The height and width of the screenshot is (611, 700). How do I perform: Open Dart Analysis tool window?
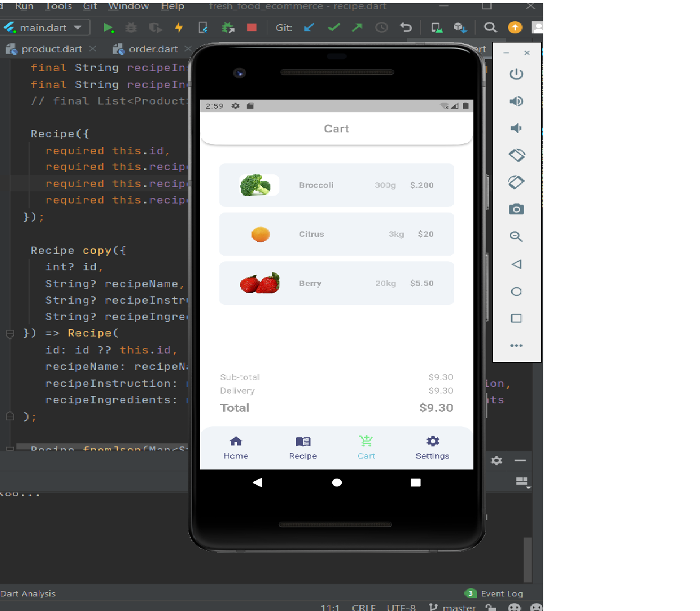pyautogui.click(x=28, y=593)
